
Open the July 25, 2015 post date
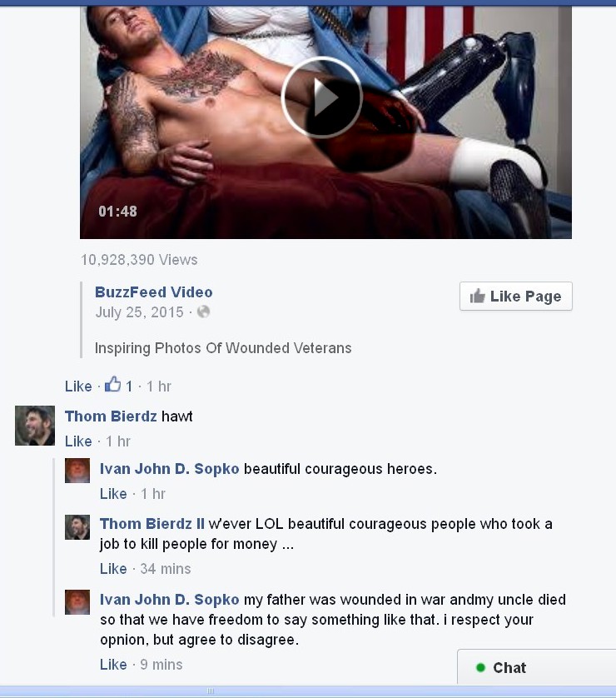pyautogui.click(x=139, y=312)
